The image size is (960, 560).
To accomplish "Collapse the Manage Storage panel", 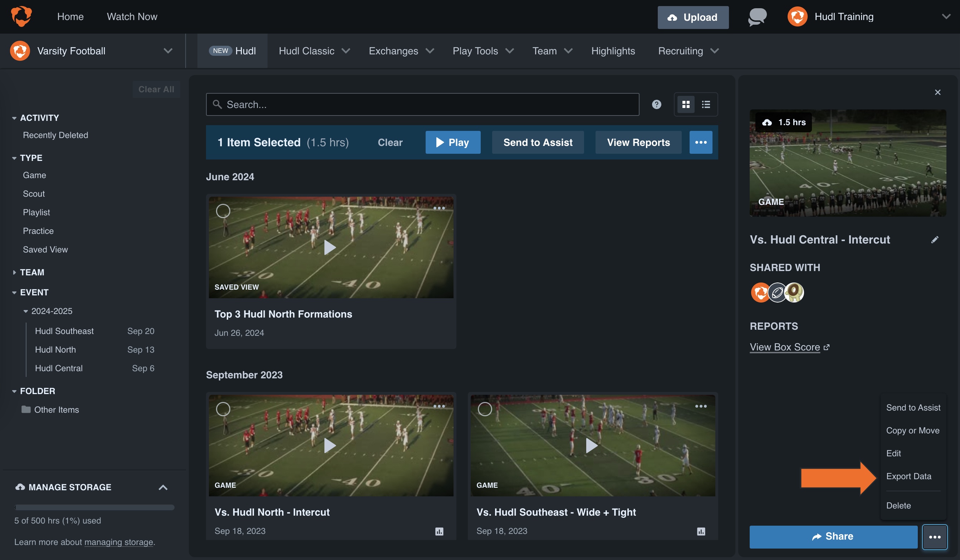I will (x=163, y=488).
